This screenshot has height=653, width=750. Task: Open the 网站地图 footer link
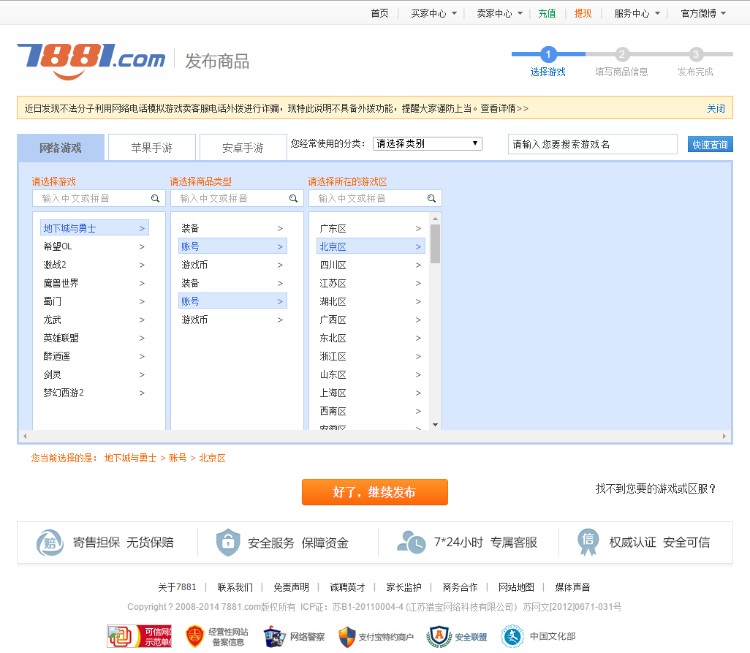(516, 587)
